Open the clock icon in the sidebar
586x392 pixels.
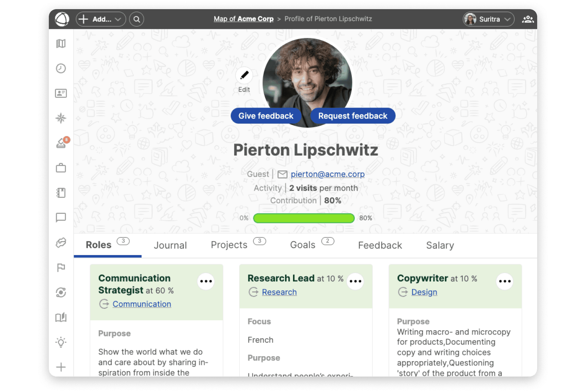(61, 68)
